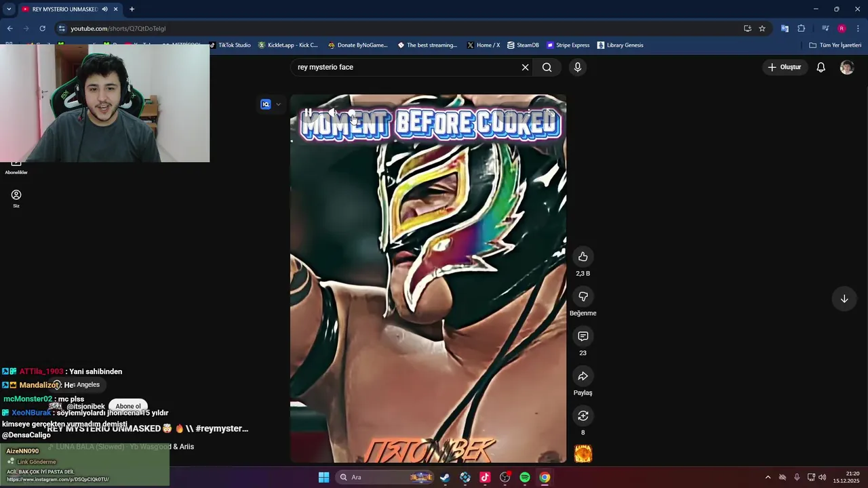Image resolution: width=868 pixels, height=488 pixels.
Task: Open the Shorts three-dot options menu
Action: [x=528, y=113]
